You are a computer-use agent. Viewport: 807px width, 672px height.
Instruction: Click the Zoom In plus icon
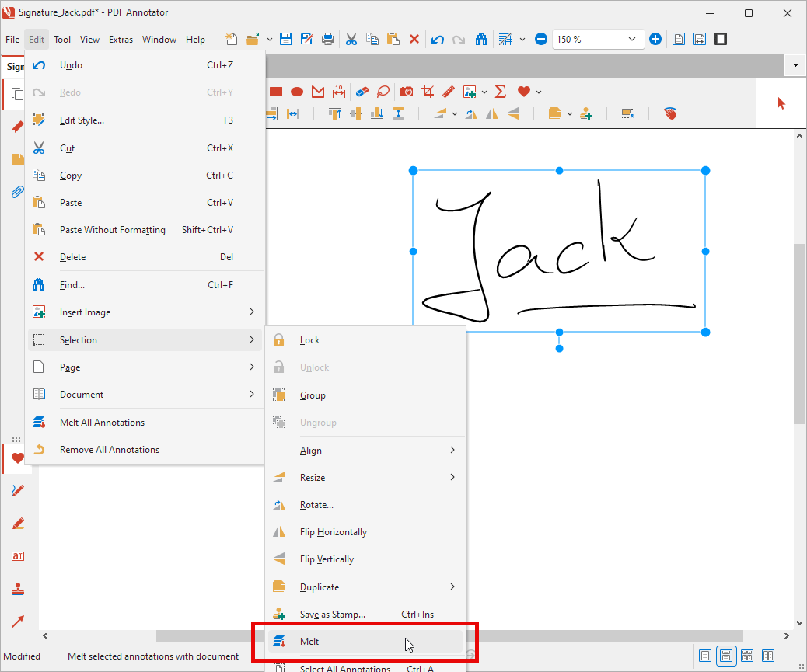(655, 39)
